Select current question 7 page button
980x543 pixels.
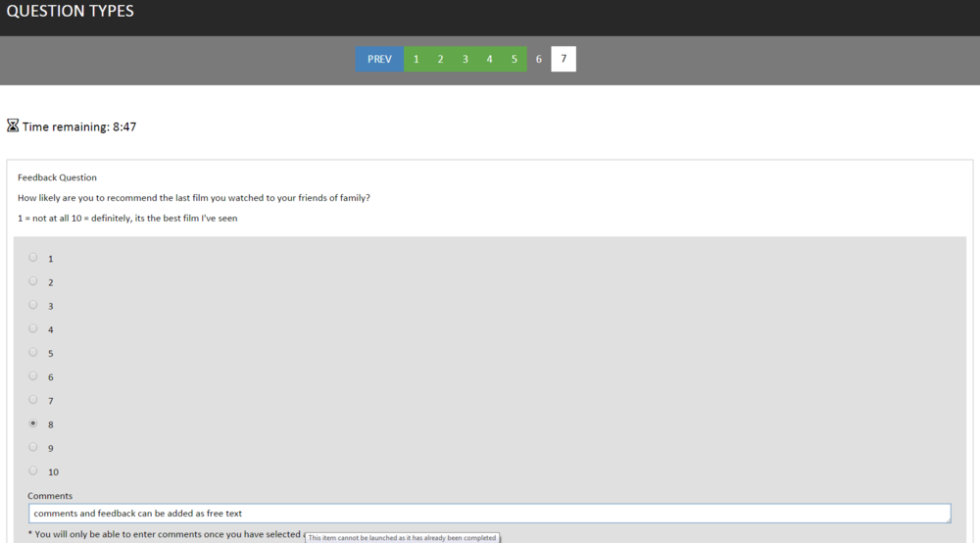click(563, 59)
